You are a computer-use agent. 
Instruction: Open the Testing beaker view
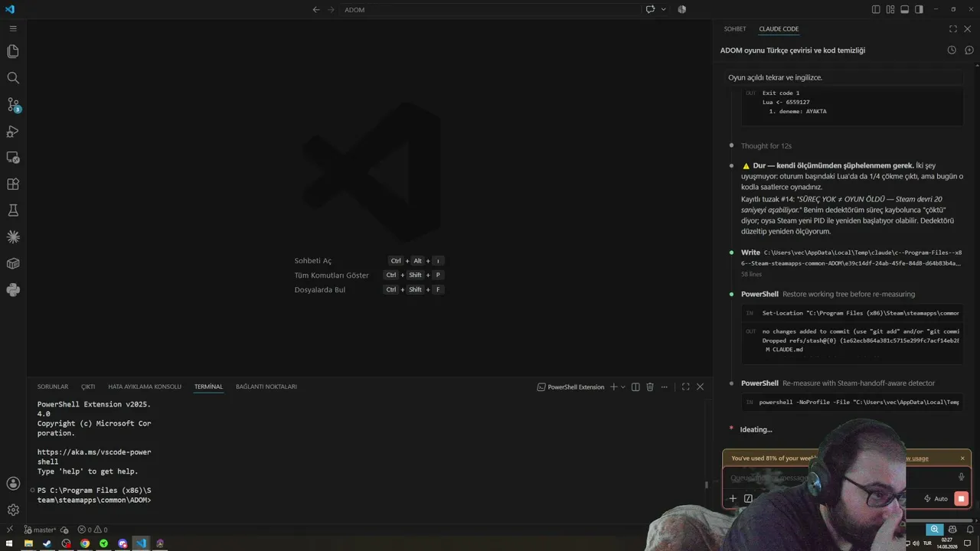(x=13, y=210)
